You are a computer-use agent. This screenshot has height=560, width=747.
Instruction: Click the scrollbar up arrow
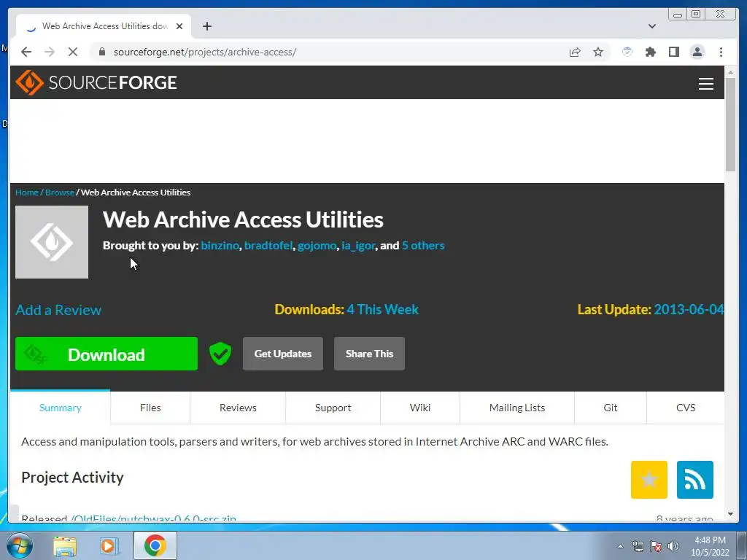point(730,73)
